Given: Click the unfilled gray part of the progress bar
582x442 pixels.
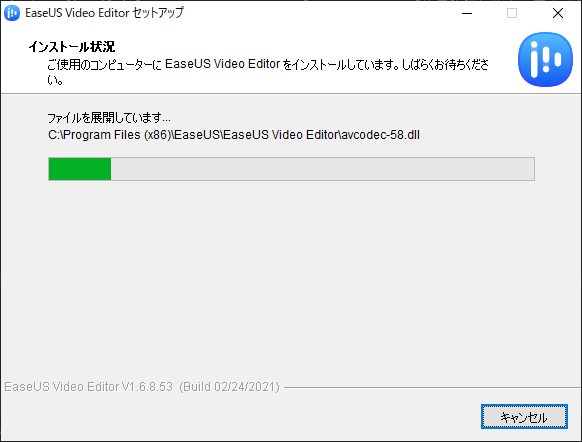Looking at the screenshot, I should 323,169.
